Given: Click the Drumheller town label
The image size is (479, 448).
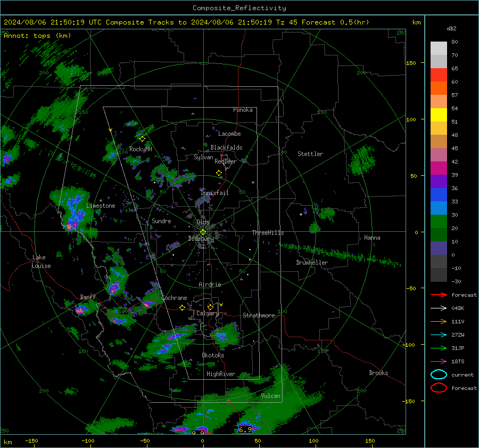Looking at the screenshot, I should pyautogui.click(x=312, y=263).
